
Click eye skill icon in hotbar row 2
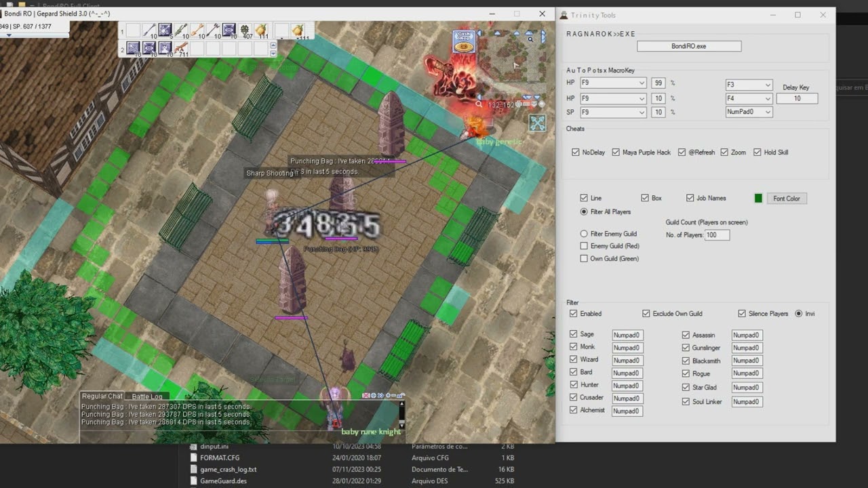pyautogui.click(x=149, y=47)
